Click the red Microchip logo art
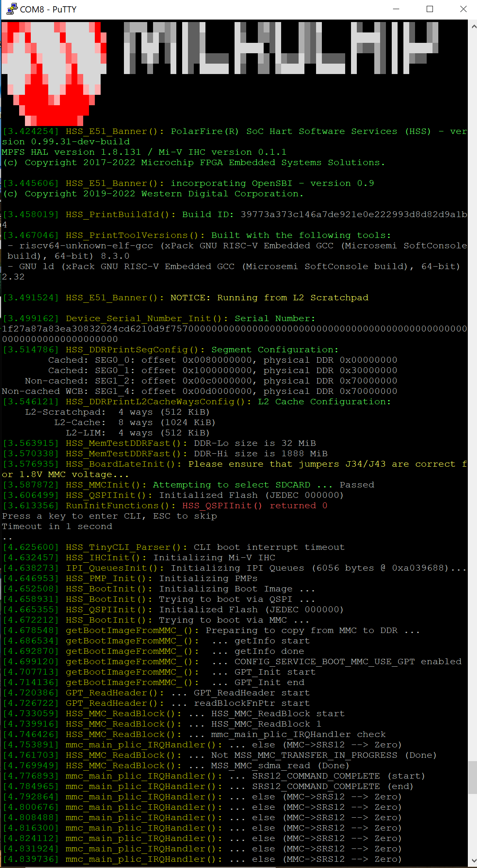 pos(54,73)
